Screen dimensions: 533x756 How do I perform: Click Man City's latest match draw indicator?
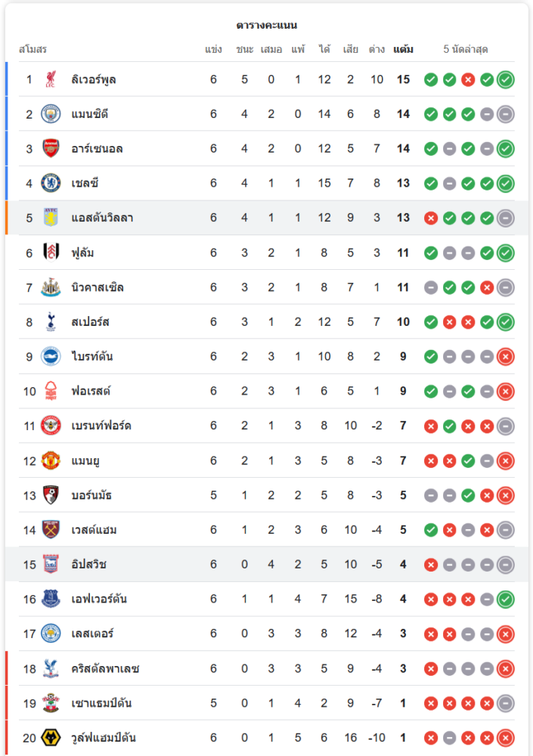[506, 114]
